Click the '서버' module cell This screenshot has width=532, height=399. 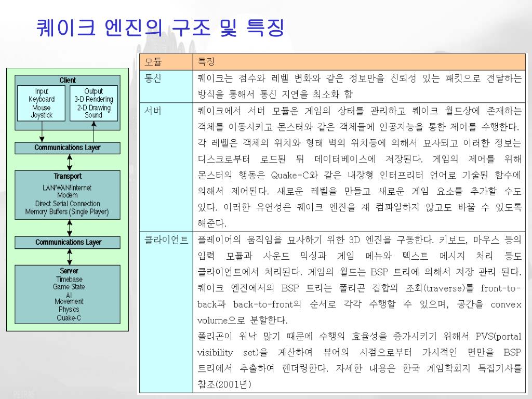tap(166, 167)
